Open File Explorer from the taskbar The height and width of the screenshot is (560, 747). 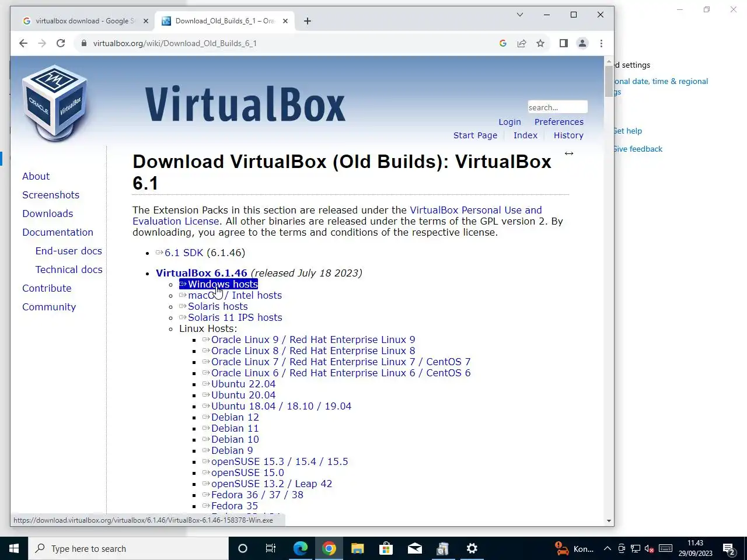click(x=358, y=548)
